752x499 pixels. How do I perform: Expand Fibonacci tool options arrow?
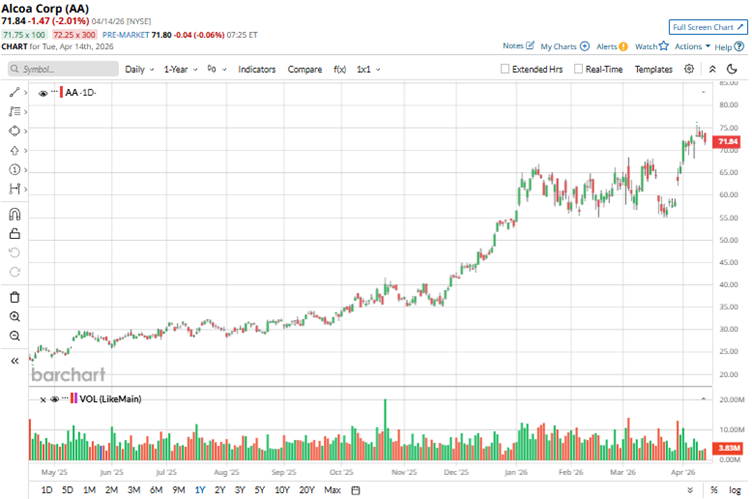[25, 112]
